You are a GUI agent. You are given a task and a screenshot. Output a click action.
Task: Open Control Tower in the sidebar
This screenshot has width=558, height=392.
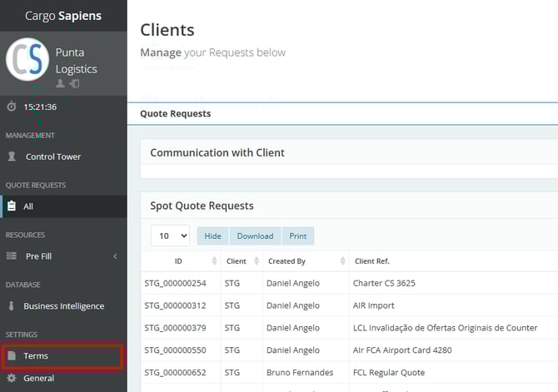coord(53,156)
